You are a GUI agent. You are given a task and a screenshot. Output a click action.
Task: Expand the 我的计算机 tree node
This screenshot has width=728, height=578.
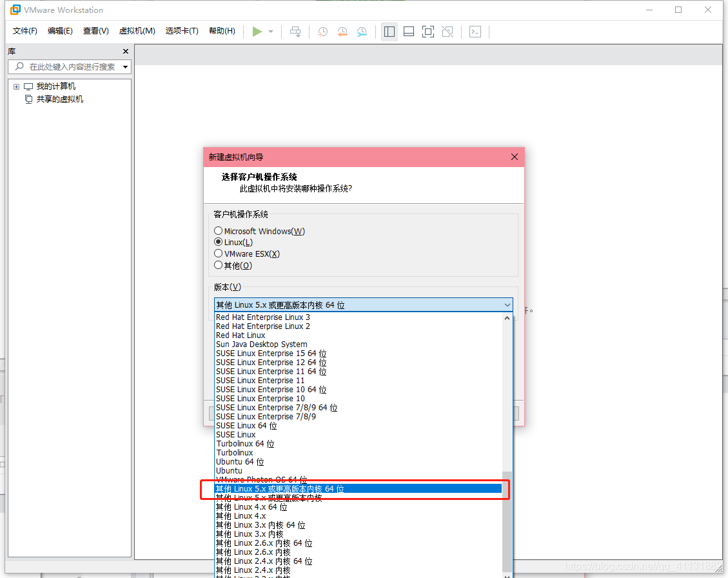(16, 86)
